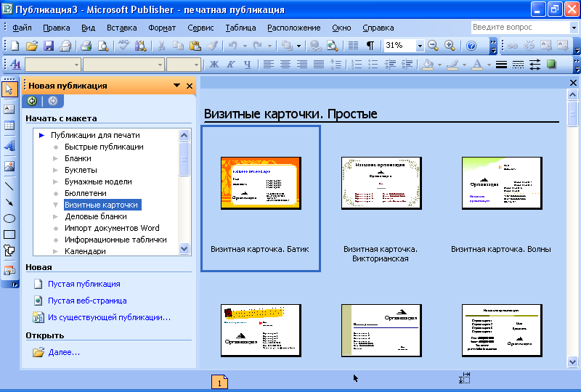Click the Paste clipboard icon
581x392 pixels.
pyautogui.click(x=195, y=46)
